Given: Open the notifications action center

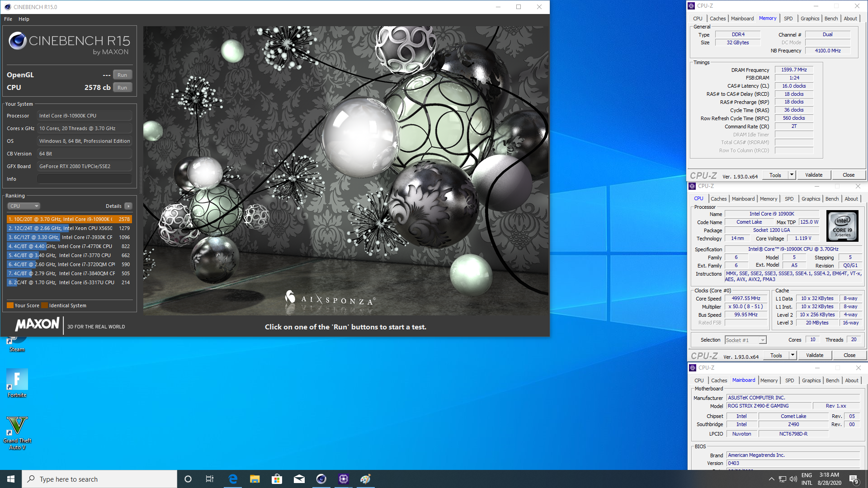Looking at the screenshot, I should click(854, 479).
